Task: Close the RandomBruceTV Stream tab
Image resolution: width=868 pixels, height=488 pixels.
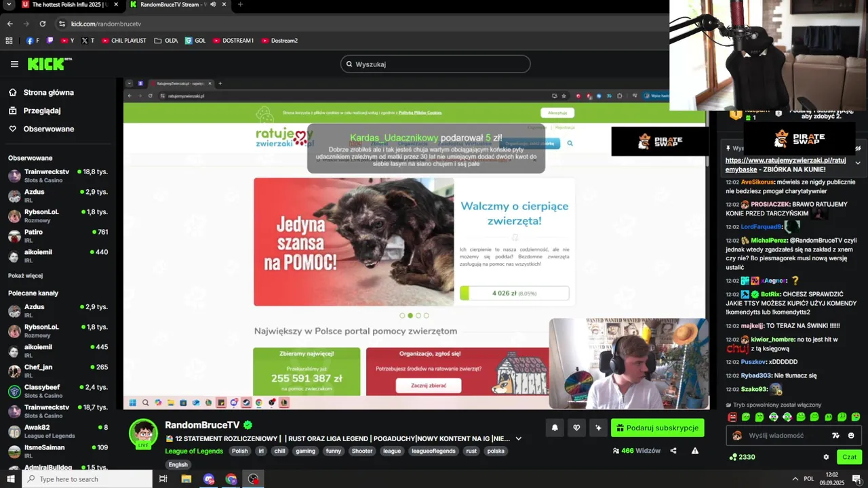Action: coord(224,5)
